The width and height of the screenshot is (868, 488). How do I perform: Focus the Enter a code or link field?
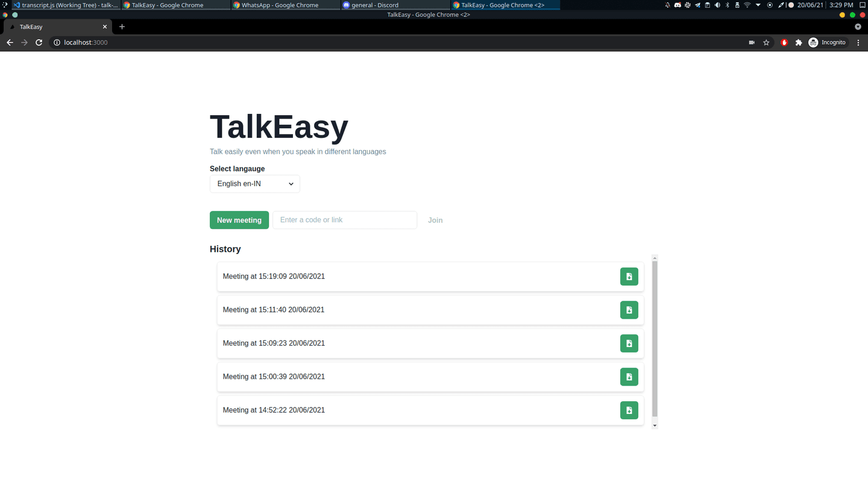(345, 220)
